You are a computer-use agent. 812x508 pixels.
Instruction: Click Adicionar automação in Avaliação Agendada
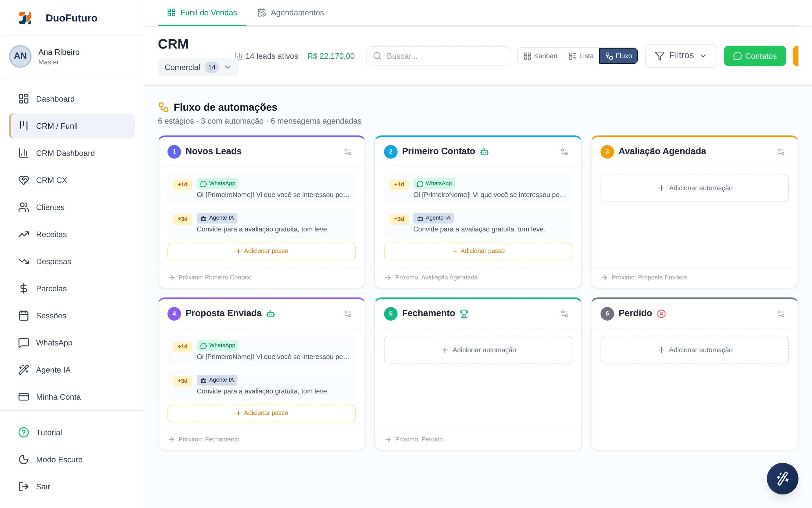694,188
